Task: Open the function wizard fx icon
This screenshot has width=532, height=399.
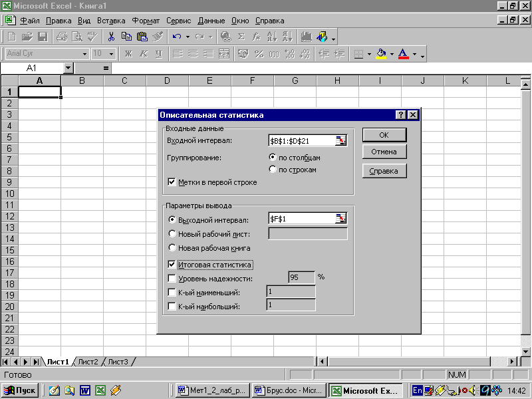Action: click(x=257, y=37)
